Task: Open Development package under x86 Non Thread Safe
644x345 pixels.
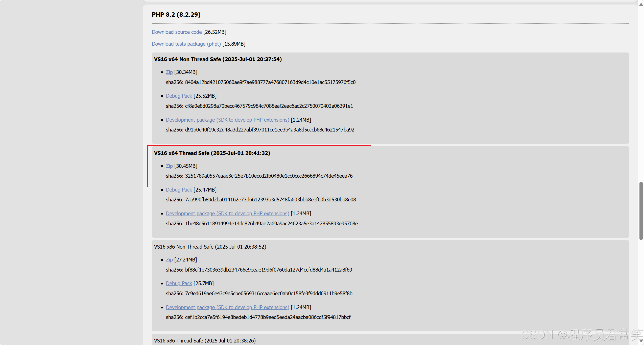Action: pos(227,307)
